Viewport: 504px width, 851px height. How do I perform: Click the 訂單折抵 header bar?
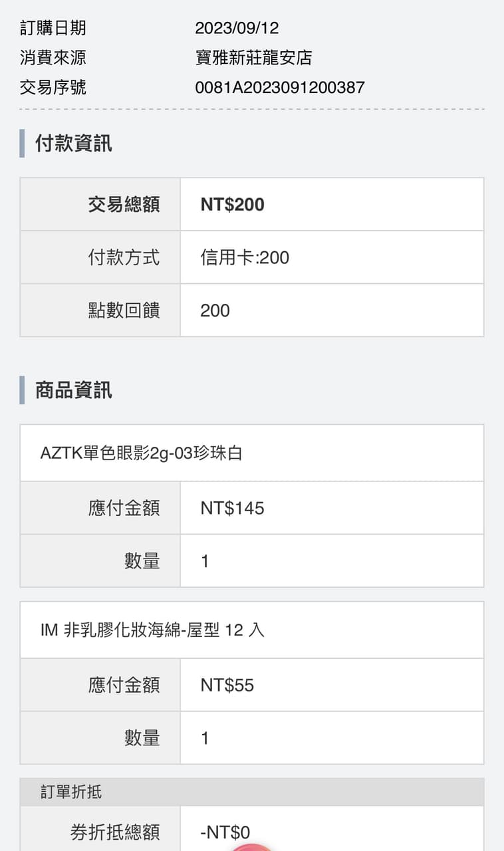(x=251, y=792)
